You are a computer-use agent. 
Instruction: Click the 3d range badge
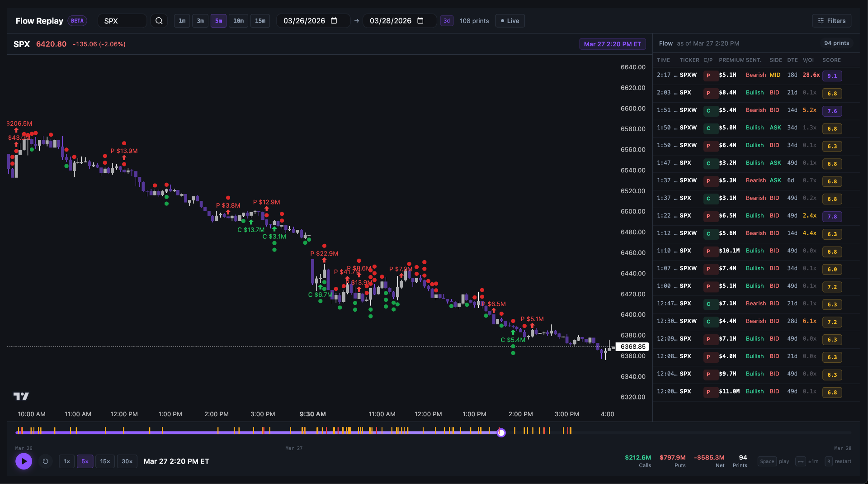pos(447,21)
